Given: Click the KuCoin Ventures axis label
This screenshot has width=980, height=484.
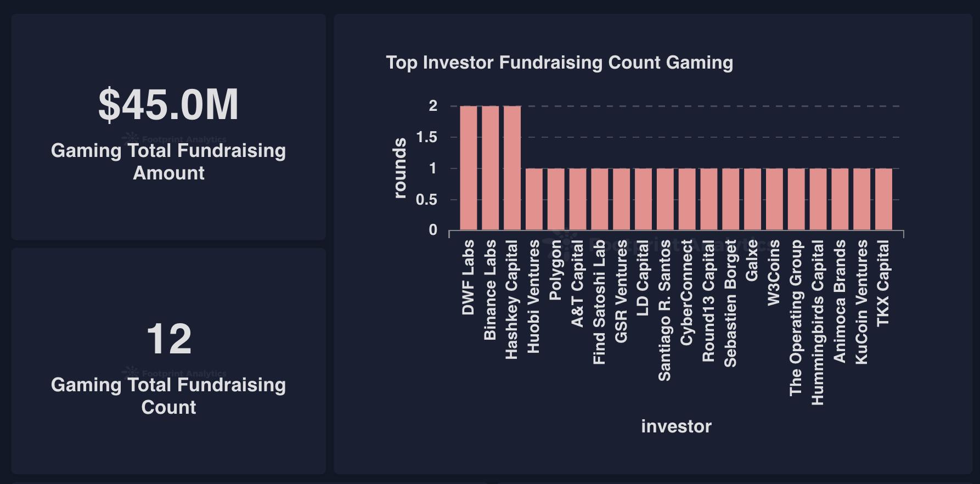Looking at the screenshot, I should 861,302.
